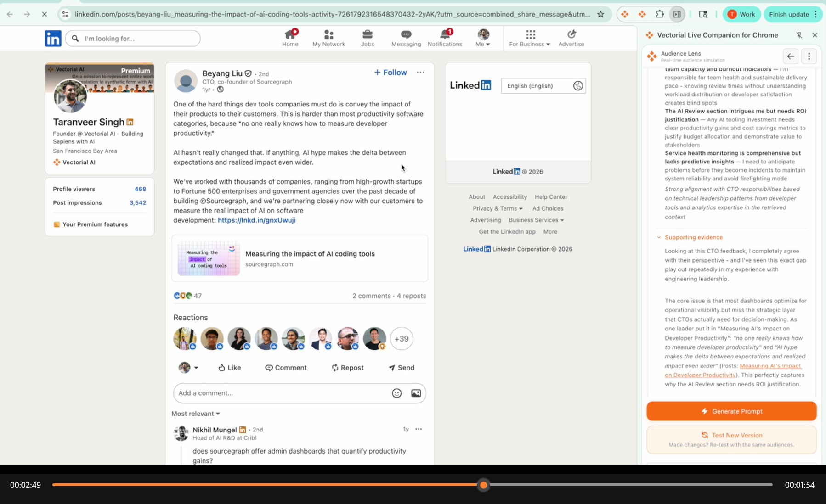The image size is (826, 504).
Task: Add a photo to the comment
Action: [x=416, y=393]
